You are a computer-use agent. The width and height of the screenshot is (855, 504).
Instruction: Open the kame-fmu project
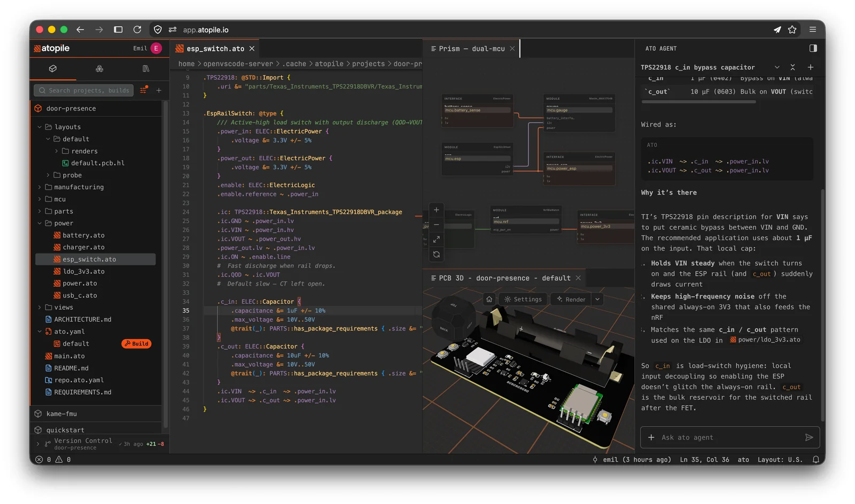pyautogui.click(x=61, y=414)
